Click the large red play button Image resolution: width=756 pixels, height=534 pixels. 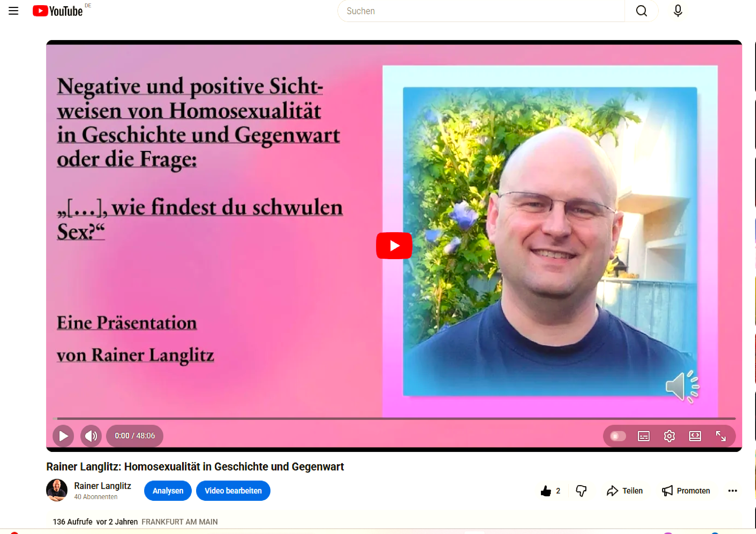pyautogui.click(x=394, y=245)
